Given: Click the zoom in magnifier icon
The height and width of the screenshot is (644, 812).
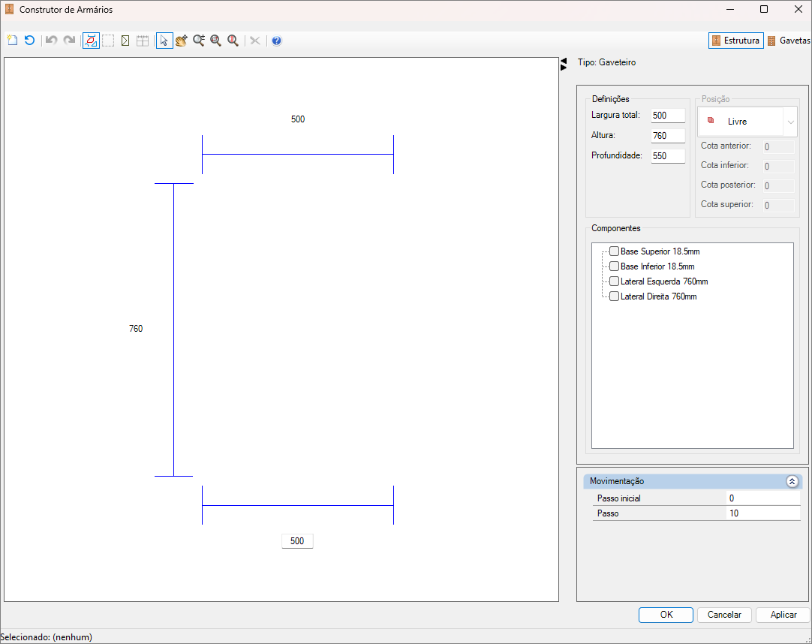Looking at the screenshot, I should (199, 41).
